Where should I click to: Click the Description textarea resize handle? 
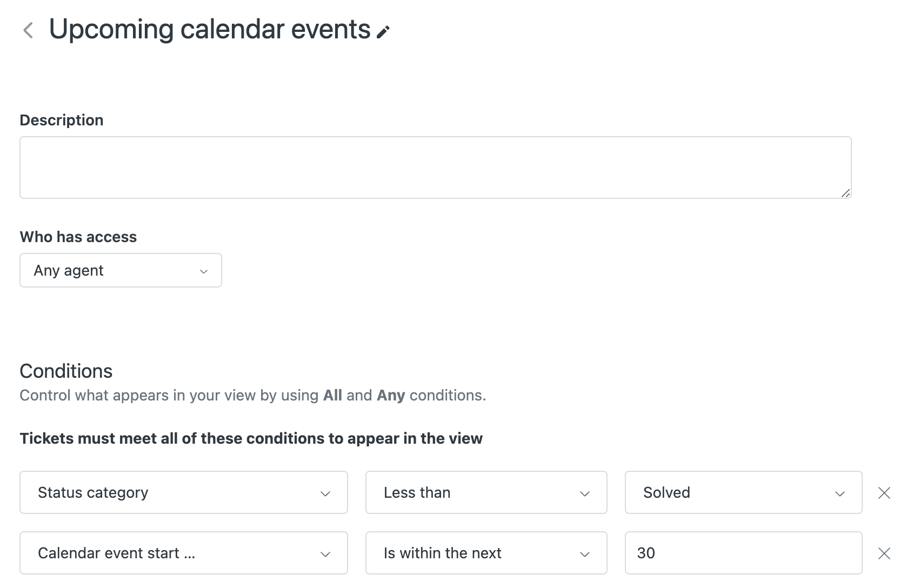pos(845,193)
